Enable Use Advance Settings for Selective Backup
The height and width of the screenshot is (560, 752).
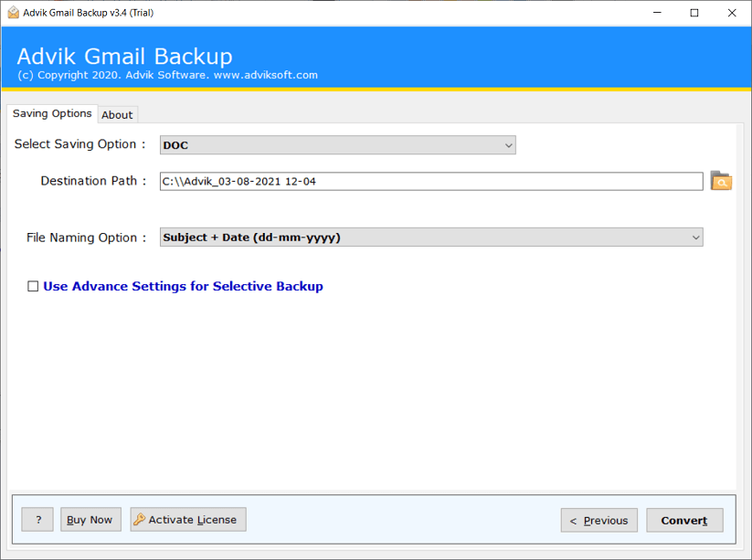(x=33, y=286)
